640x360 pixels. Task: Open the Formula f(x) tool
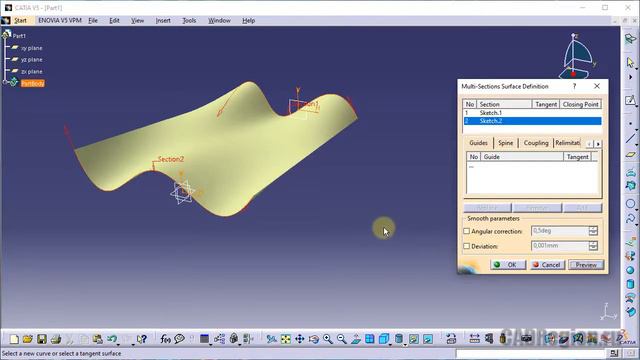coord(165,339)
